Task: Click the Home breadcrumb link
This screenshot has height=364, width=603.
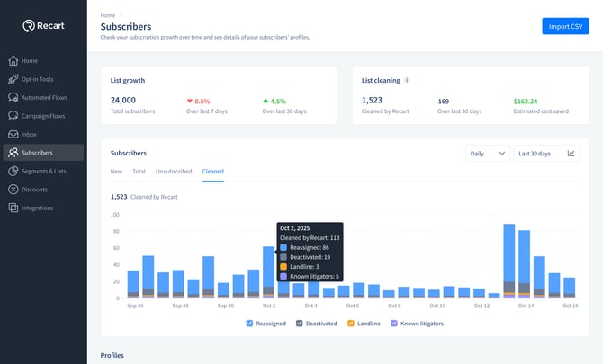Action: (108, 15)
